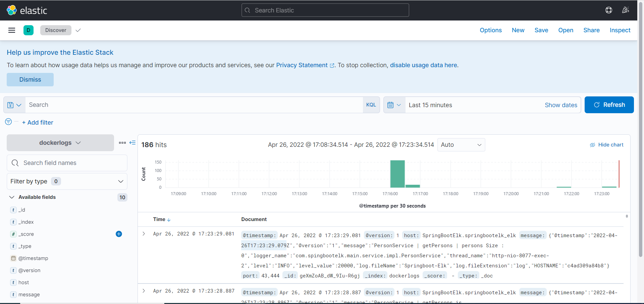
Task: Select the host field
Action: [x=23, y=283]
